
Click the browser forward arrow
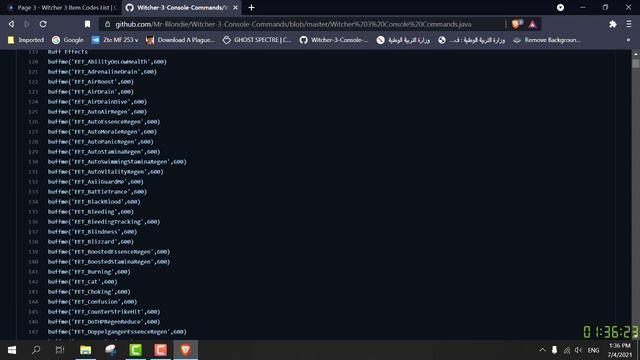tap(27, 24)
